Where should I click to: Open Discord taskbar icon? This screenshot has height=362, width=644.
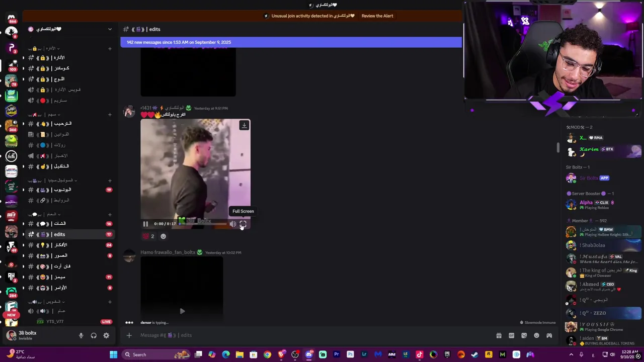[x=309, y=354]
